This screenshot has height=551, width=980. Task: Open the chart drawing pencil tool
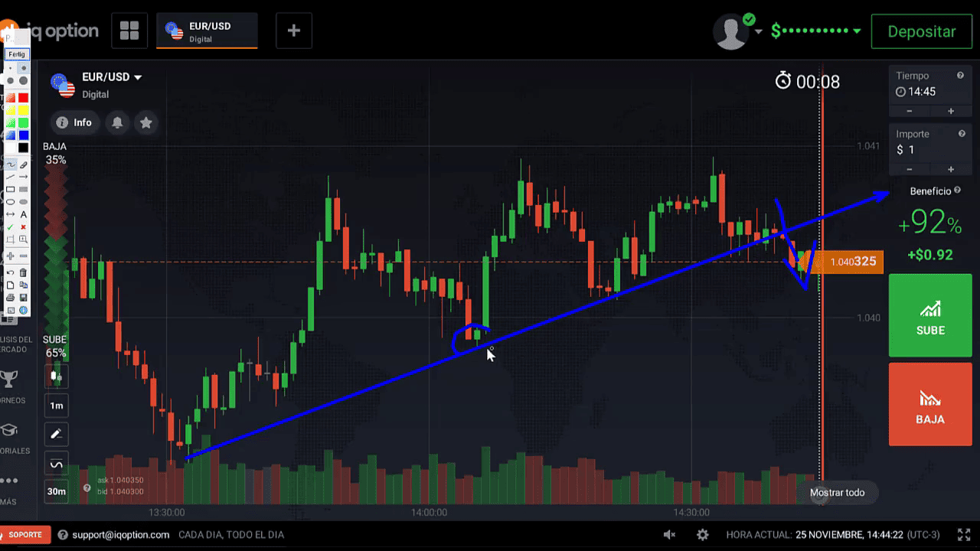(56, 434)
